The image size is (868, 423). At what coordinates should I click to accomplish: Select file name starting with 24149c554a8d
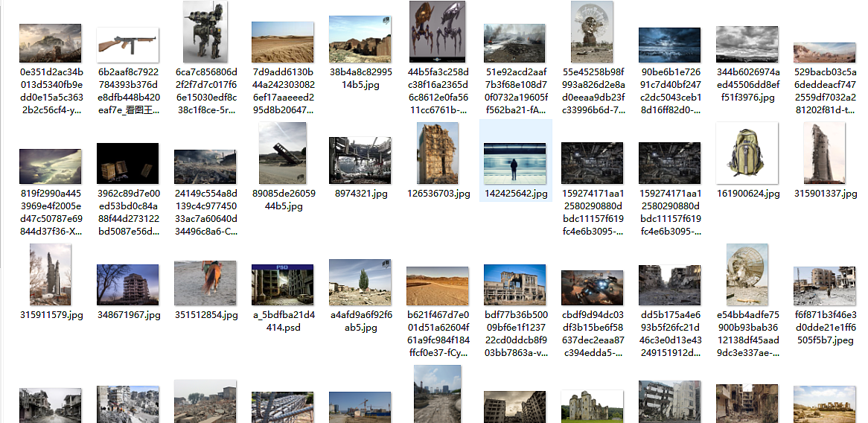pos(205,212)
